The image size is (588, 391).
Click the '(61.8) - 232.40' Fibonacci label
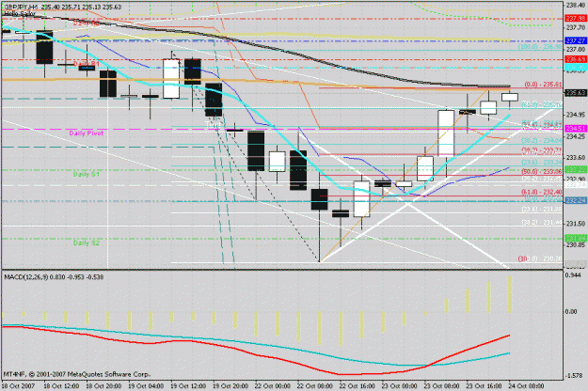542,192
